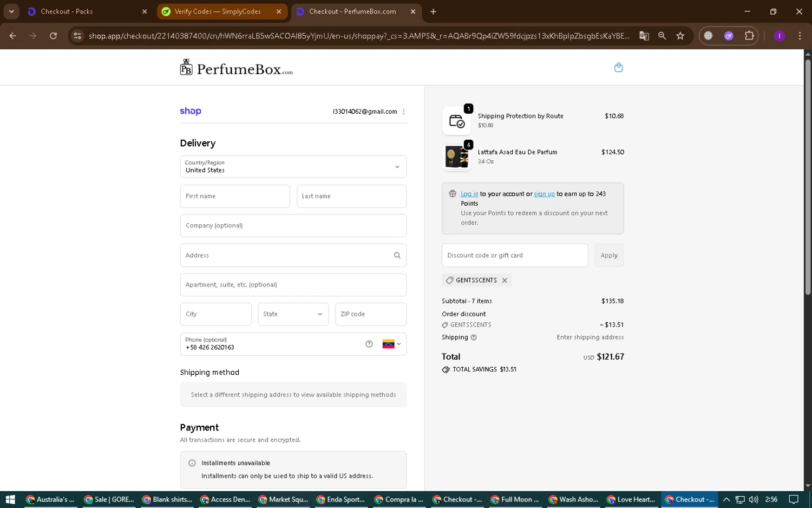Click the First name field
812x508 pixels.
(235, 196)
